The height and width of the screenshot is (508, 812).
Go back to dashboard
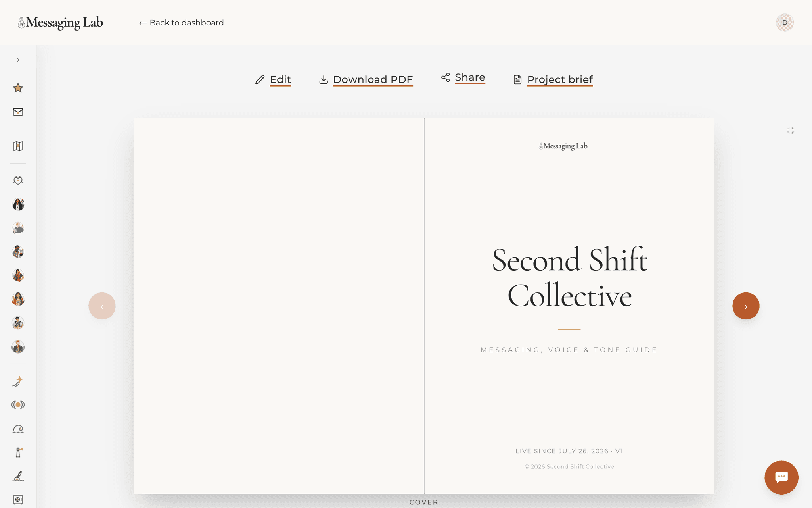(x=181, y=23)
